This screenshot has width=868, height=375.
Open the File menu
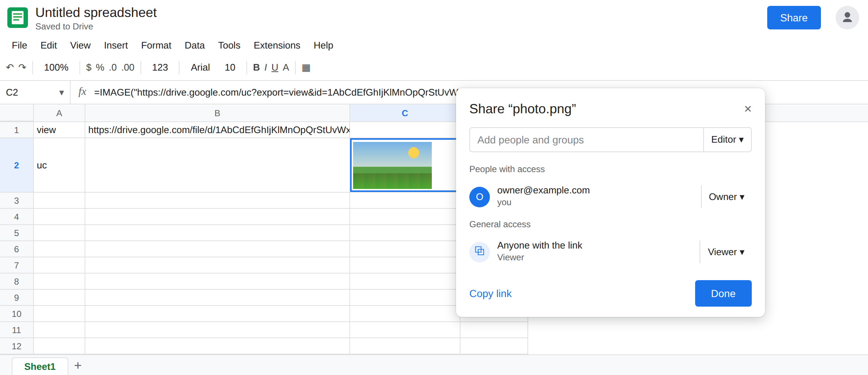pyautogui.click(x=19, y=45)
